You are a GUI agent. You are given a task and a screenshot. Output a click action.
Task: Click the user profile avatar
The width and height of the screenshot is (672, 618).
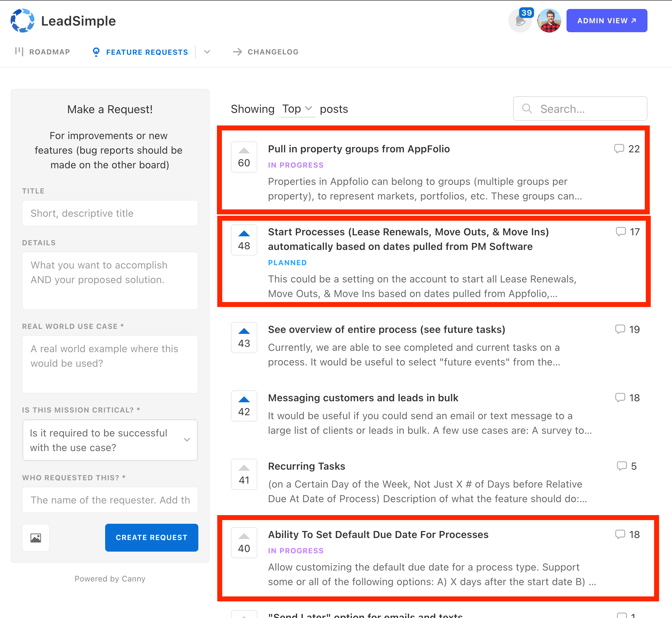coord(549,21)
